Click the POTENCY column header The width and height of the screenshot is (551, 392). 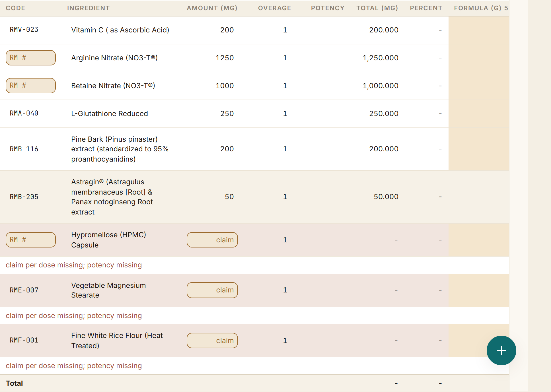pyautogui.click(x=328, y=8)
